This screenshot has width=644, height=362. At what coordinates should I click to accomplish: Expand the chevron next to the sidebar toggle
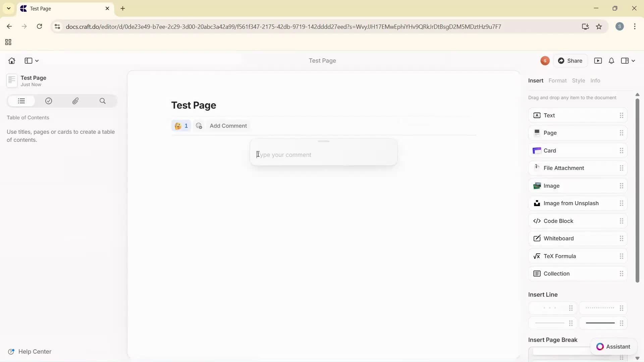click(x=37, y=61)
